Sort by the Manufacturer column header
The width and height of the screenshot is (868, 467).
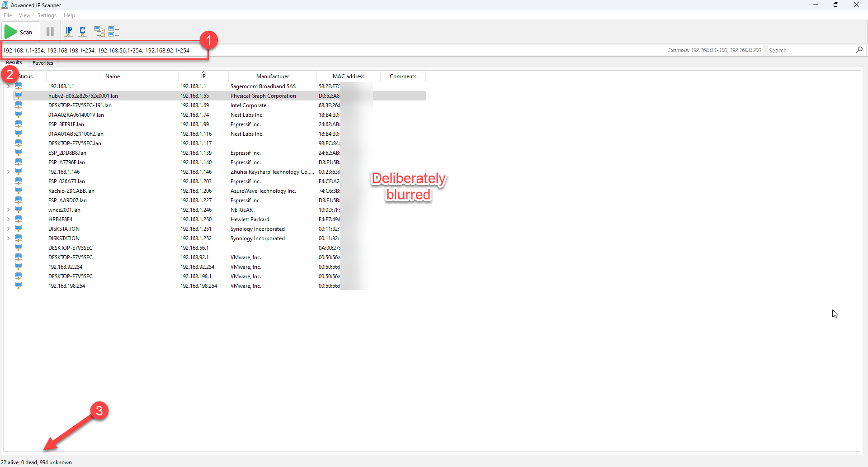click(x=272, y=76)
